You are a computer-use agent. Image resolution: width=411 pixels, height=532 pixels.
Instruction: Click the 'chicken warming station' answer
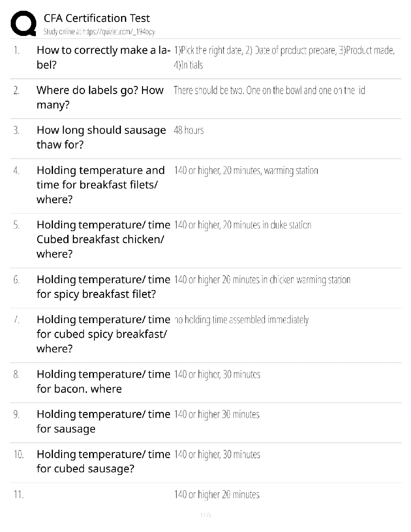tap(262, 280)
